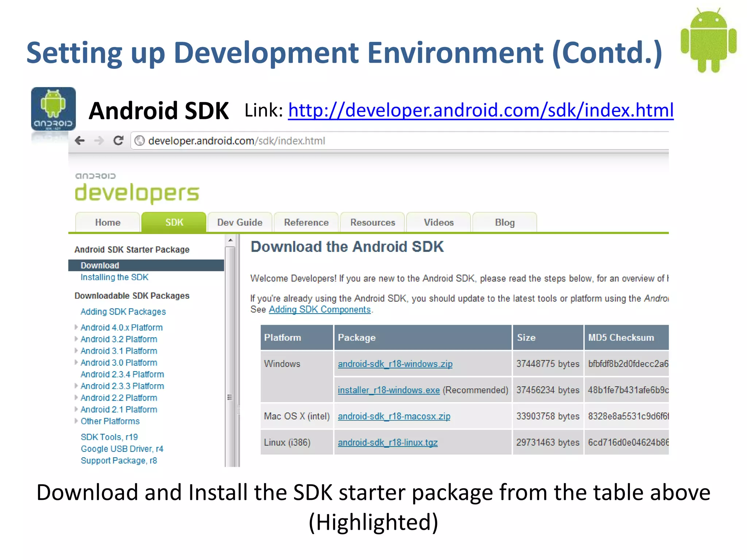Open Installing the SDK link

click(x=115, y=277)
